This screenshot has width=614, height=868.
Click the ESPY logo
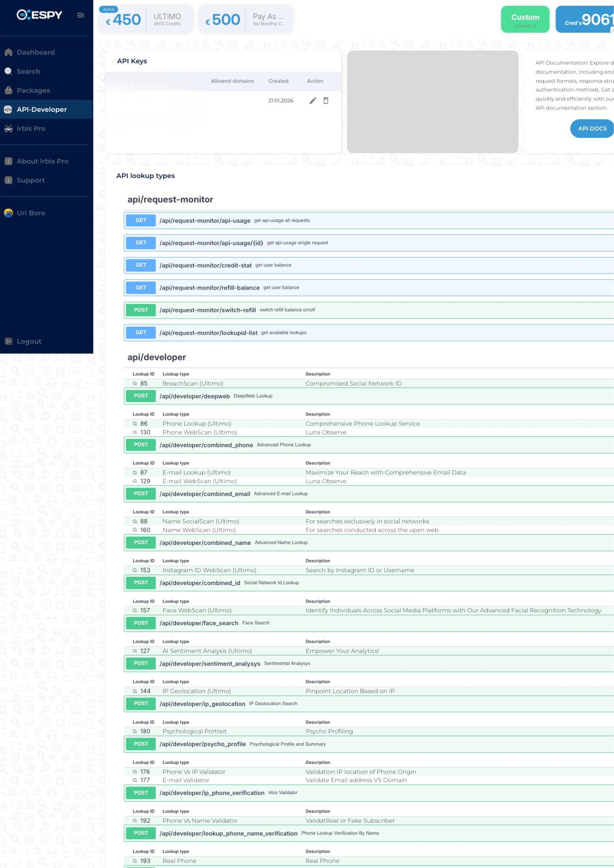point(39,15)
